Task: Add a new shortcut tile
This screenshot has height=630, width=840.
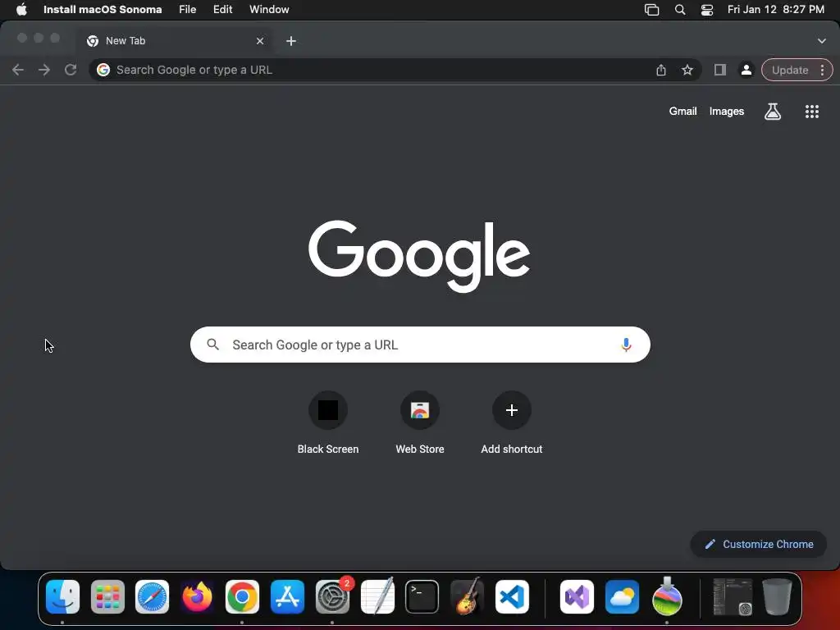Action: [x=512, y=423]
